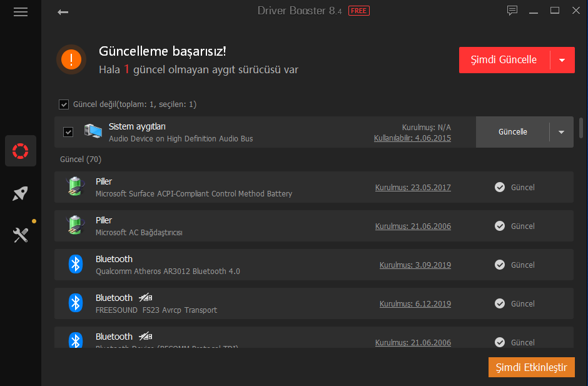Viewport: 588px width, 386px height.
Task: Select Qualcomm Atheros AR3012 Bluetooth 4.0 text
Action: click(x=168, y=272)
